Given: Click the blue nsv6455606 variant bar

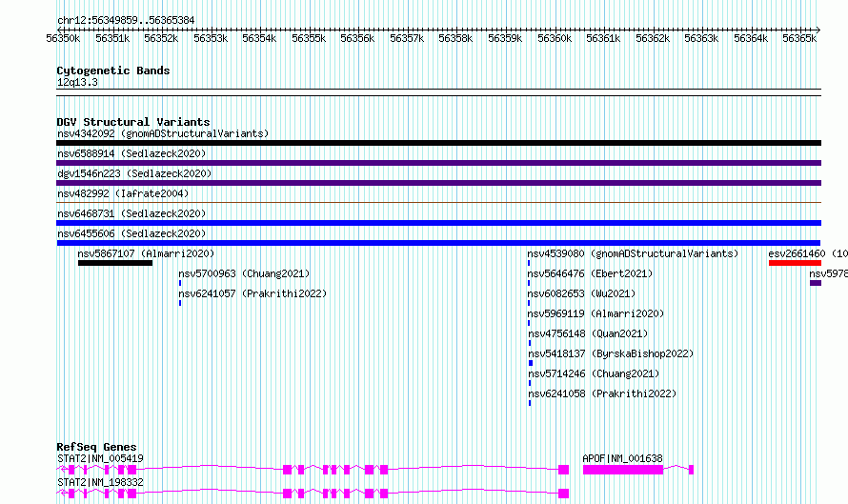Looking at the screenshot, I should (438, 243).
